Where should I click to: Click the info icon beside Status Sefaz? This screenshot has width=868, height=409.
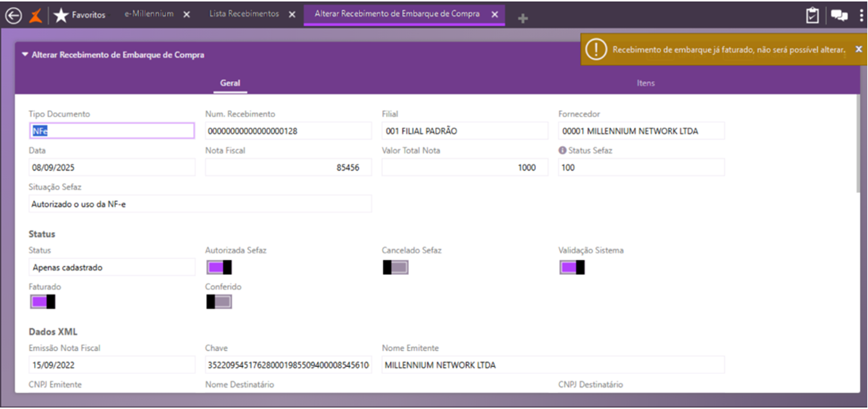pyautogui.click(x=562, y=150)
